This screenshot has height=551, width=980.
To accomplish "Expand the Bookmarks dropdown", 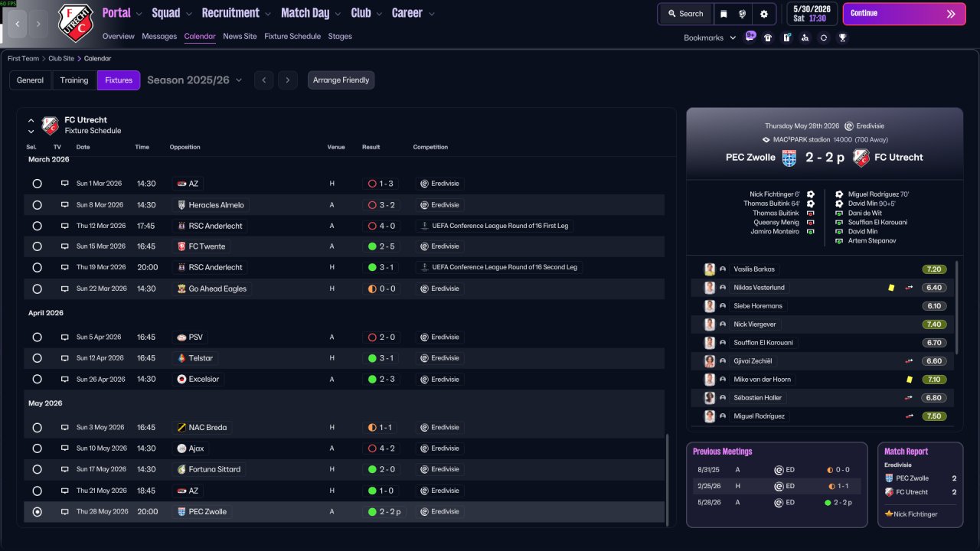I will [x=710, y=37].
